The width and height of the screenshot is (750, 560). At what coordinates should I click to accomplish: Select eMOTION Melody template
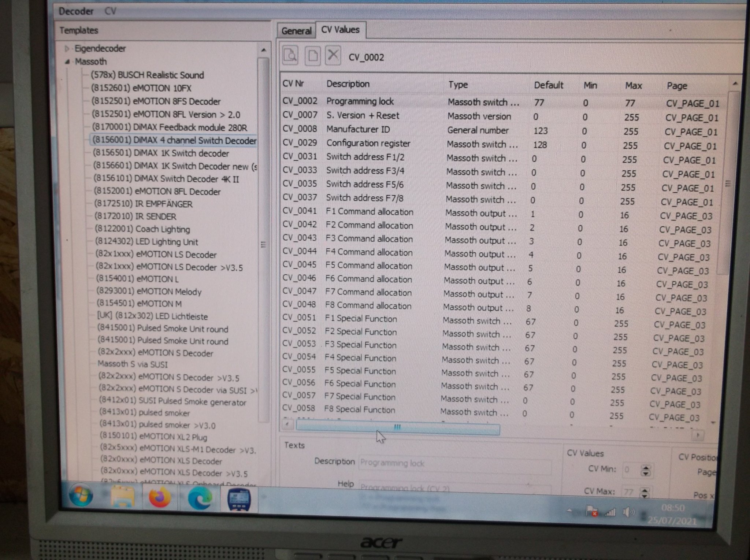coord(149,292)
